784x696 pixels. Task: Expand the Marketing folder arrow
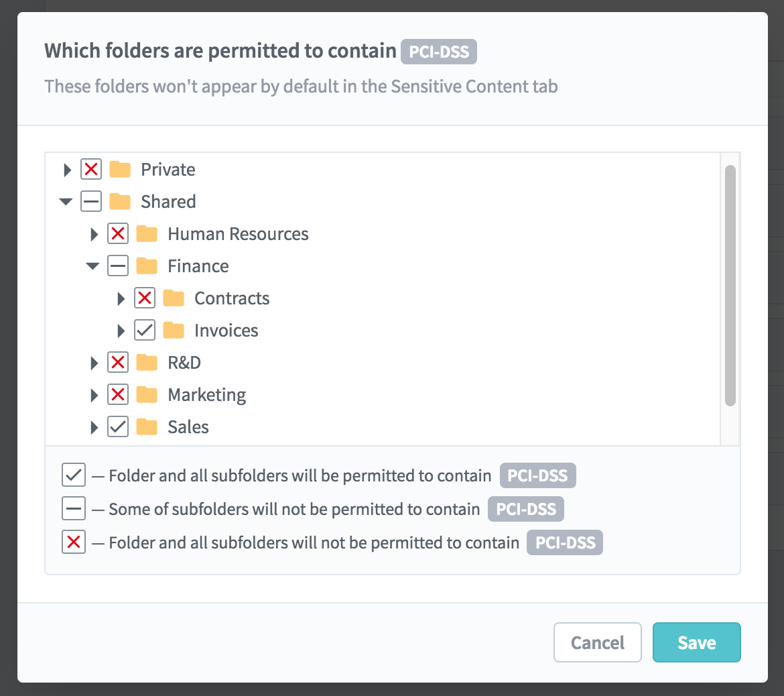[94, 396]
